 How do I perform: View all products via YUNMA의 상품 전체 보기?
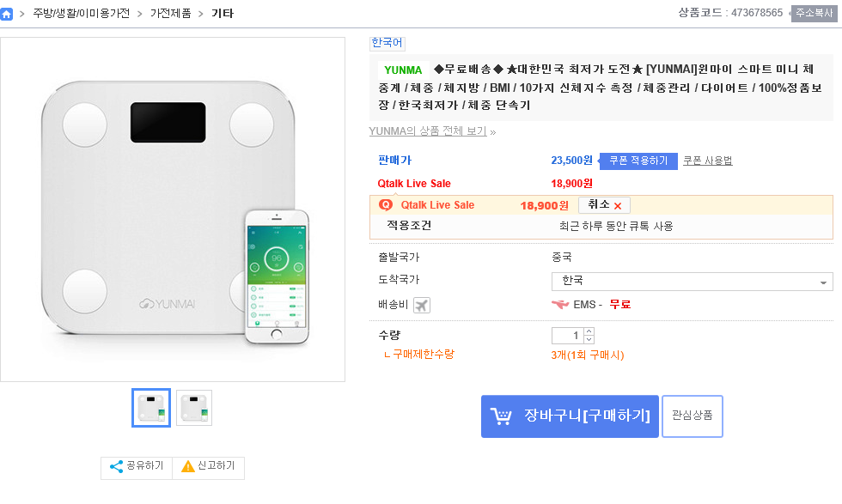pos(427,131)
